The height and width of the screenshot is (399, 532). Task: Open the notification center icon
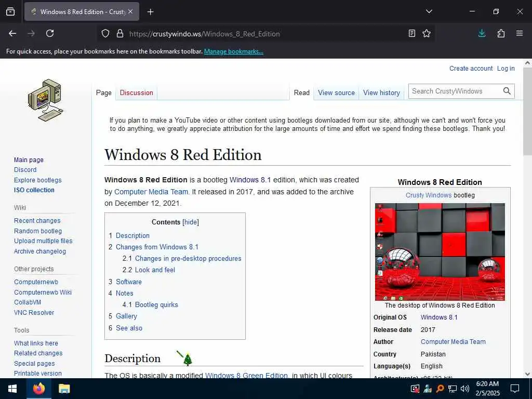pyautogui.click(x=515, y=389)
